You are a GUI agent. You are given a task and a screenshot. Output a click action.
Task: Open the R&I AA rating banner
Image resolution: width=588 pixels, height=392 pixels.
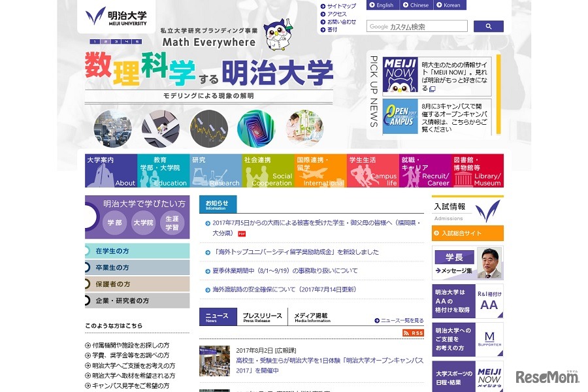pos(468,302)
